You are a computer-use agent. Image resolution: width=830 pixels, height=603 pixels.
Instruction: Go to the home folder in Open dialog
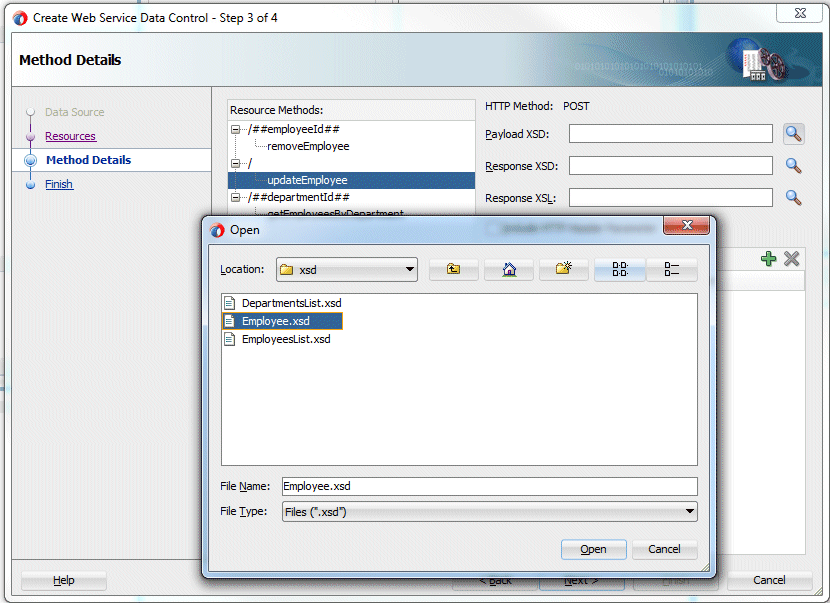[509, 269]
